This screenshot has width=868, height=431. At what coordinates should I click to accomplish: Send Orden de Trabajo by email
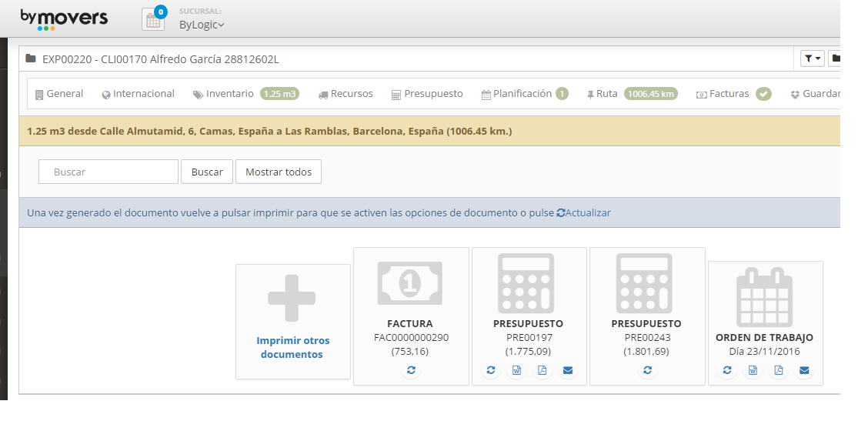[x=804, y=370]
